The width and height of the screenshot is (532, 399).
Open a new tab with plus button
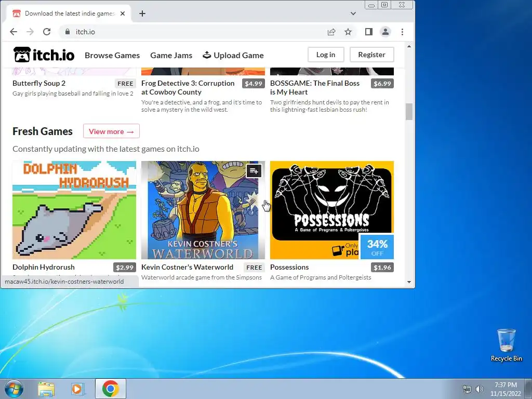142,14
